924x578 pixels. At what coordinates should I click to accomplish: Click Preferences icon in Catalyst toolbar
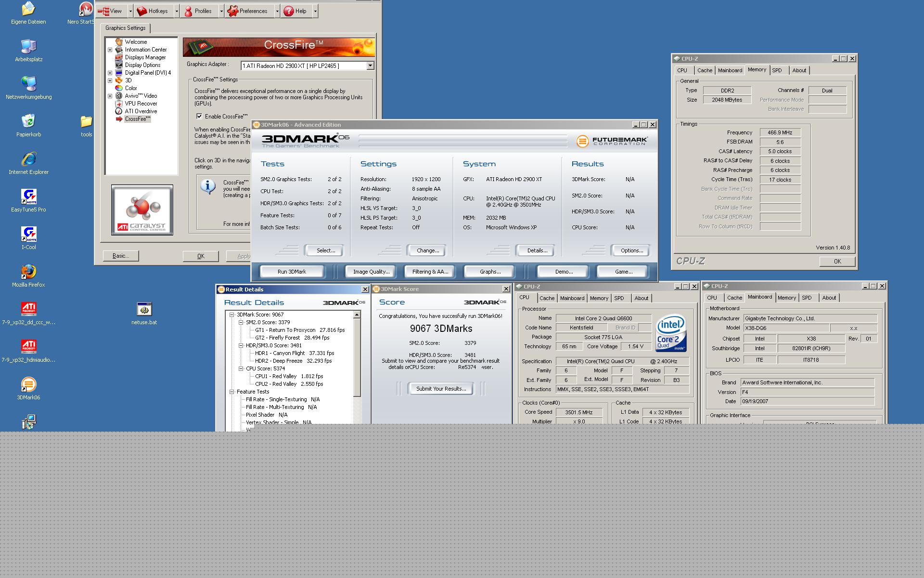tap(233, 11)
